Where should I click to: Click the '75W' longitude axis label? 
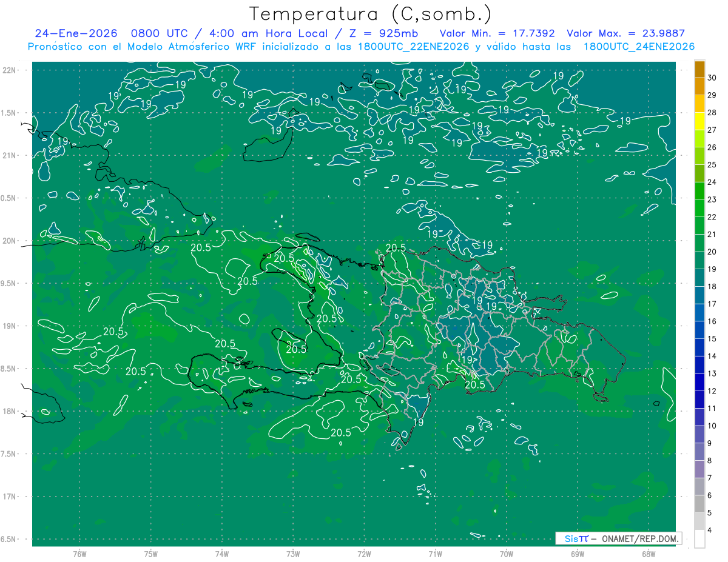151,554
